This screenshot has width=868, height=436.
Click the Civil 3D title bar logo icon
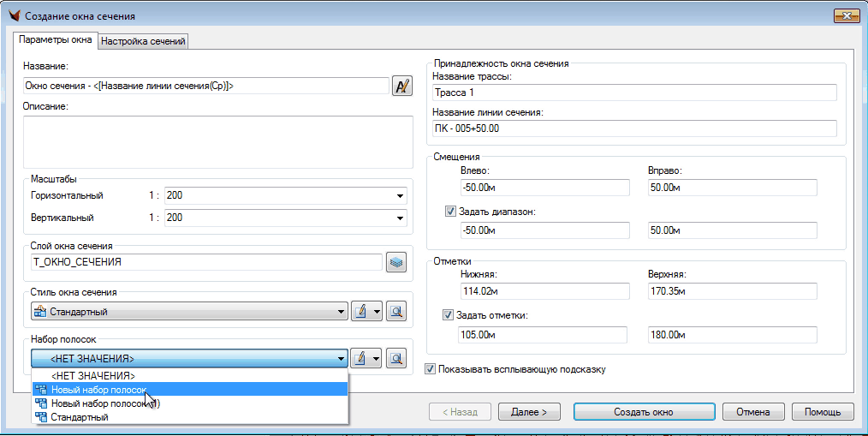coord(13,15)
